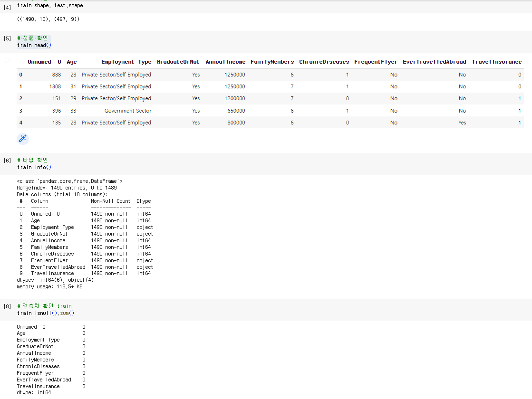Click the train.head() code line
532x399 pixels.
34,46
